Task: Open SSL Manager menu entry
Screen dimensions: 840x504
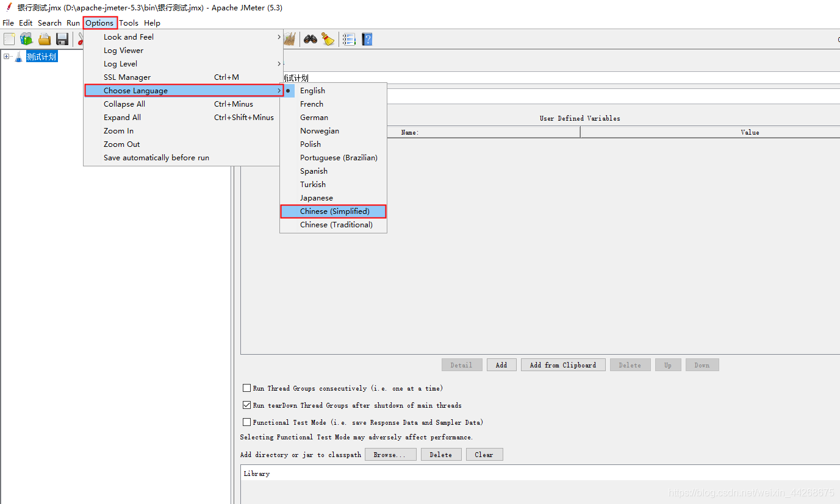Action: click(183, 77)
